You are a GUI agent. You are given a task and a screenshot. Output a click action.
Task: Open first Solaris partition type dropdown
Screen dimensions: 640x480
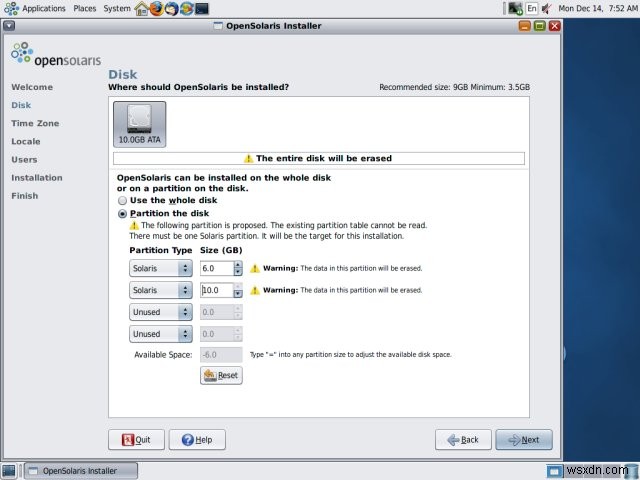tap(161, 268)
